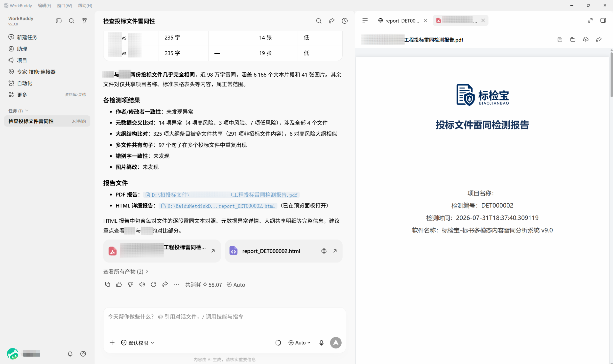Open the Auto model dropdown
613x364 pixels.
pos(299,343)
